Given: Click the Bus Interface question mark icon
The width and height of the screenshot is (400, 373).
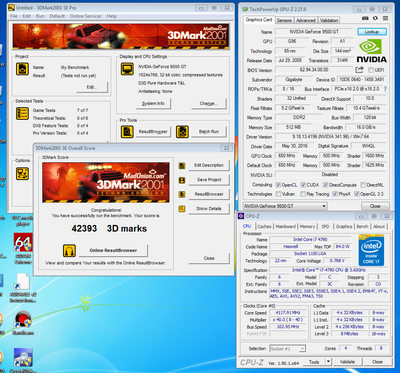Looking at the screenshot, I should click(385, 89).
